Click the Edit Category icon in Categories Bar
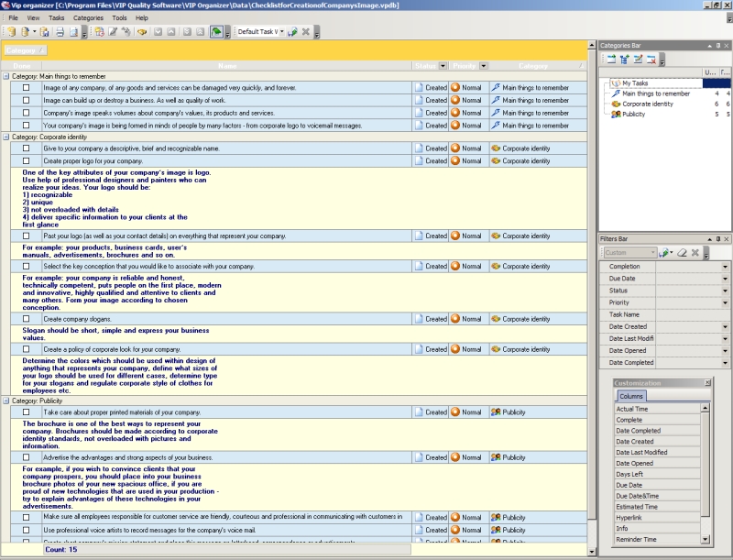 [x=638, y=59]
